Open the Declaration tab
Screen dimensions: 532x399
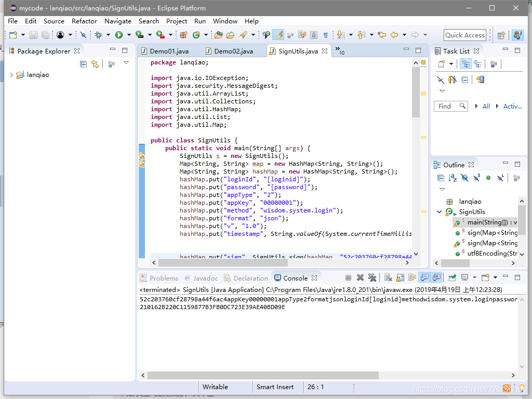tap(246, 278)
